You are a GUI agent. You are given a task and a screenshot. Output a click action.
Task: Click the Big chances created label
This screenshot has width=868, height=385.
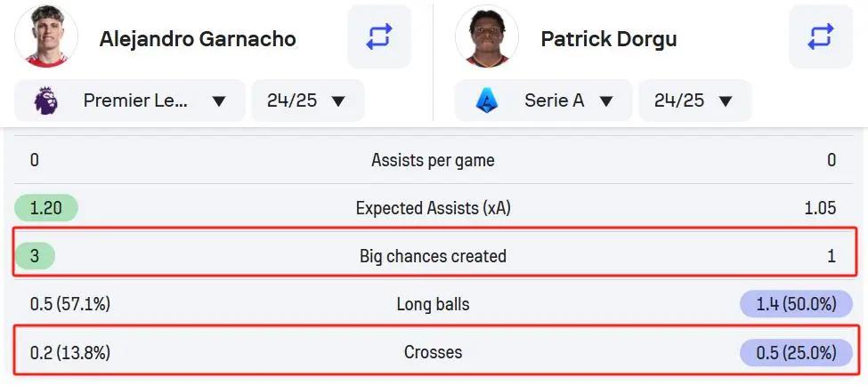(433, 256)
